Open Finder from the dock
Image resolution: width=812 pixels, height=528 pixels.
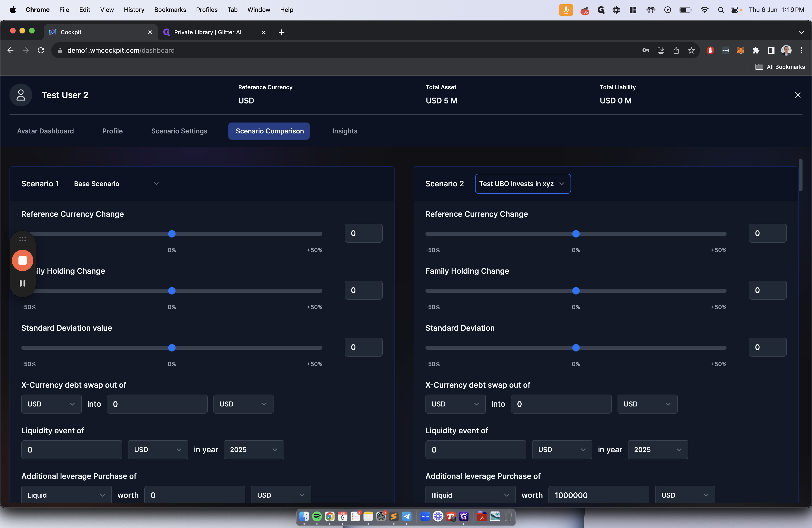click(304, 516)
